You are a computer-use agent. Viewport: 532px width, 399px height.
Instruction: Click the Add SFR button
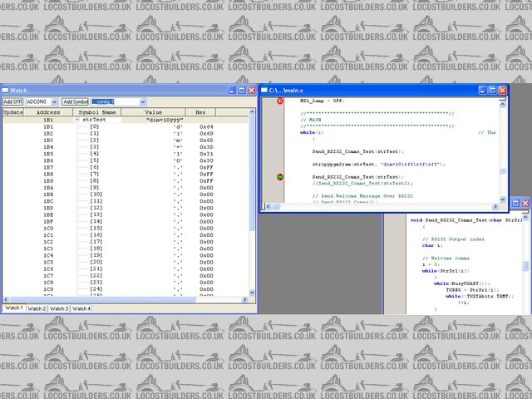coord(13,101)
